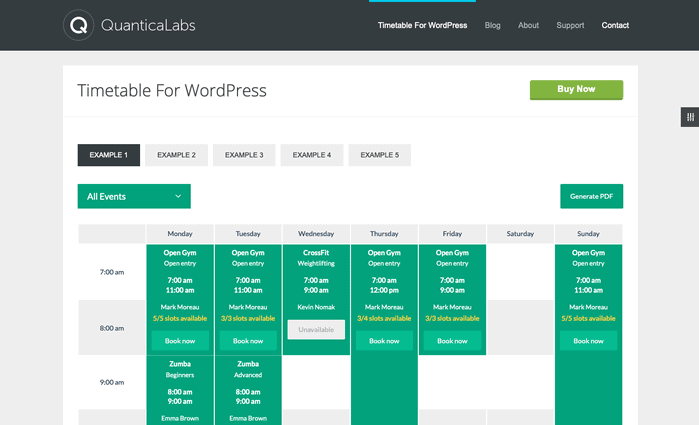Click the Friday column header

(452, 234)
